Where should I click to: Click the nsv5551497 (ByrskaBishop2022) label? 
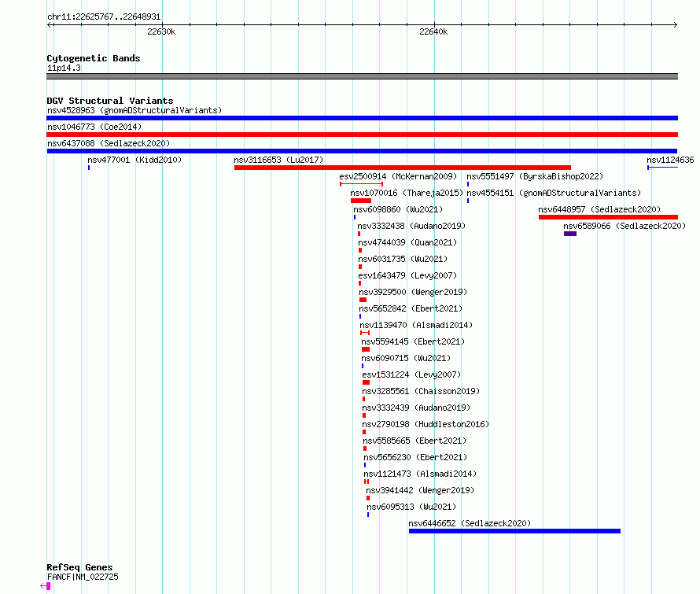(535, 176)
